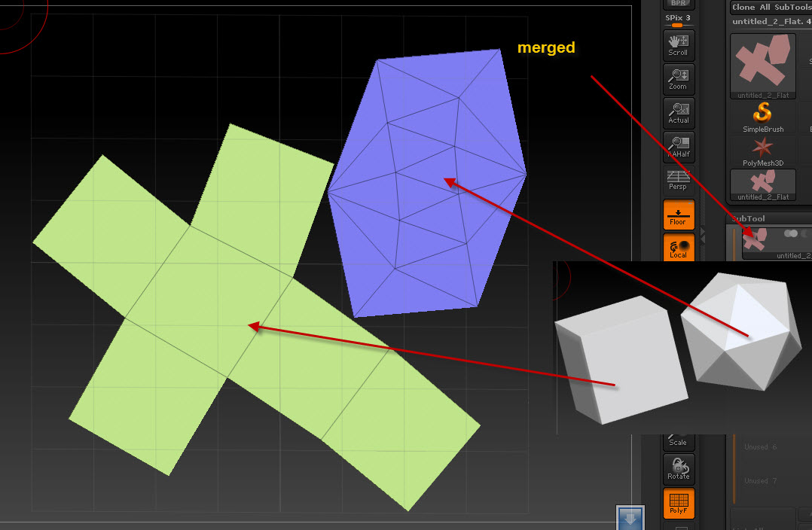
Task: Select the small untitled_2_Flat tool thumbnail
Action: pos(763,185)
